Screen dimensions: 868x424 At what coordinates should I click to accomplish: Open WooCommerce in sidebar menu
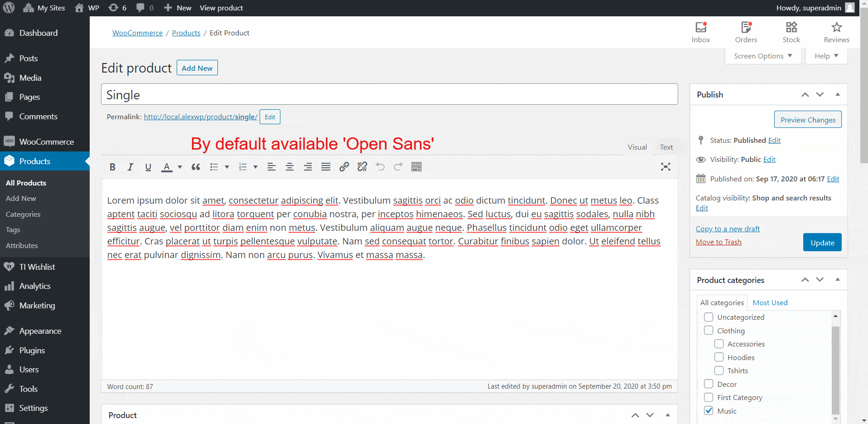click(x=45, y=141)
